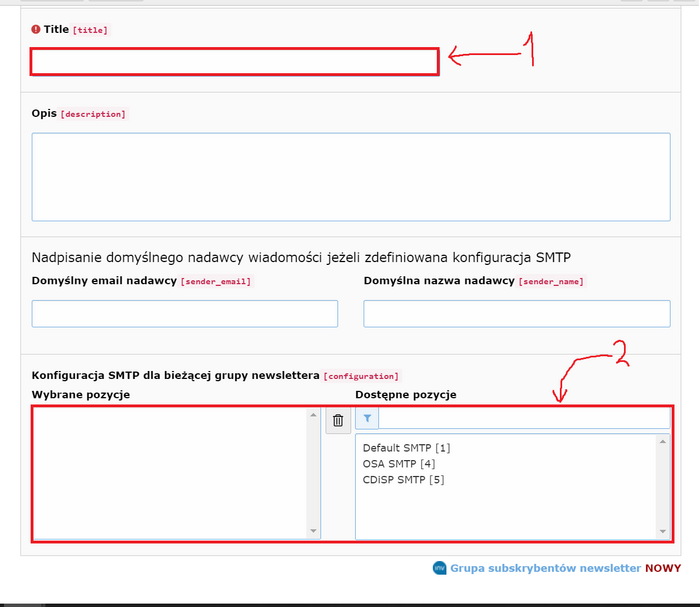Click the Wybrane pozycje selected items list
The image size is (700, 607).
170,472
